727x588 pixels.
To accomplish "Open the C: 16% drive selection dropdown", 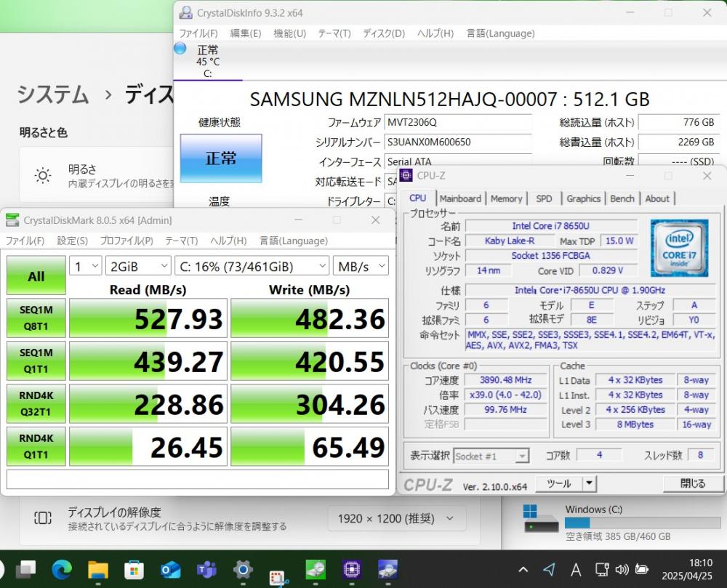I will point(252,267).
